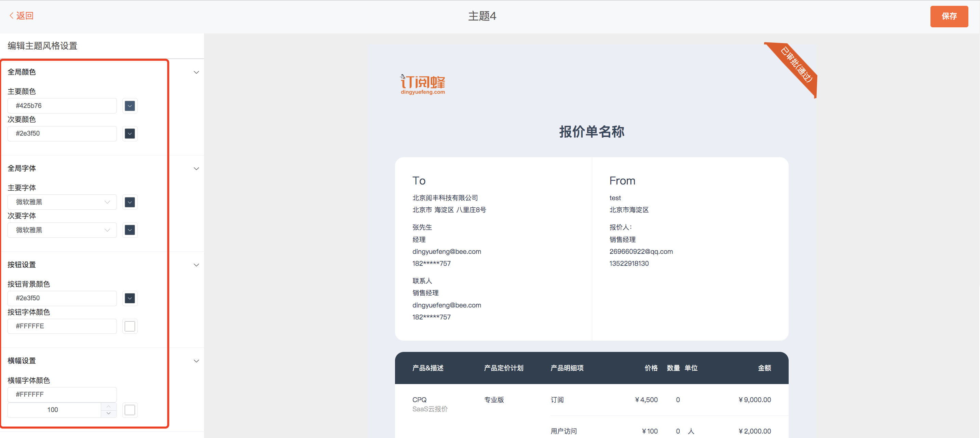This screenshot has width=980, height=438.
Task: Open the 主要颜色 color picker swatch
Action: pos(130,106)
